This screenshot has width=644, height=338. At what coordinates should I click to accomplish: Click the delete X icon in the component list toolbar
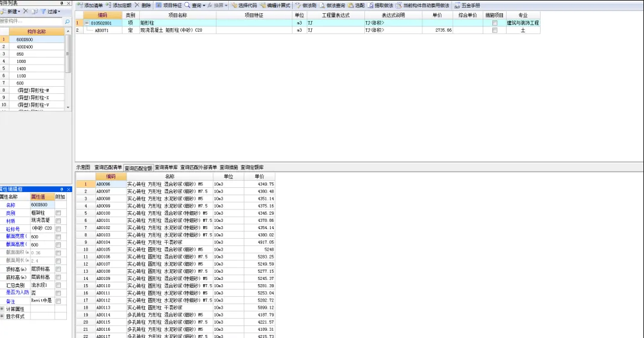pos(26,11)
